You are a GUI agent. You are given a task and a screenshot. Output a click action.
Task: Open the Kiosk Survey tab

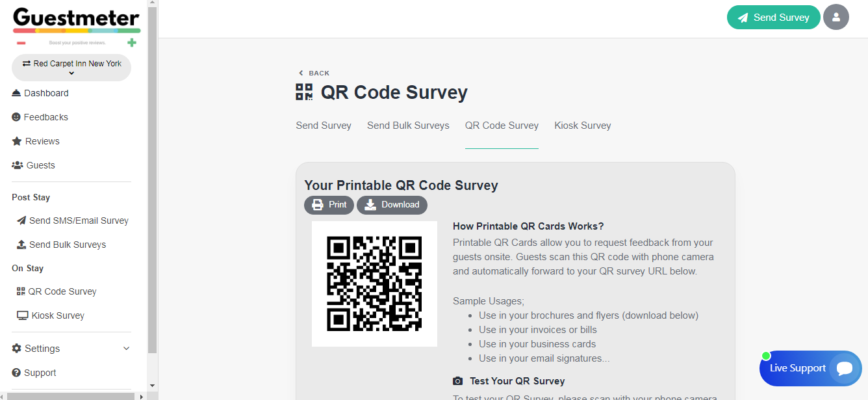582,126
